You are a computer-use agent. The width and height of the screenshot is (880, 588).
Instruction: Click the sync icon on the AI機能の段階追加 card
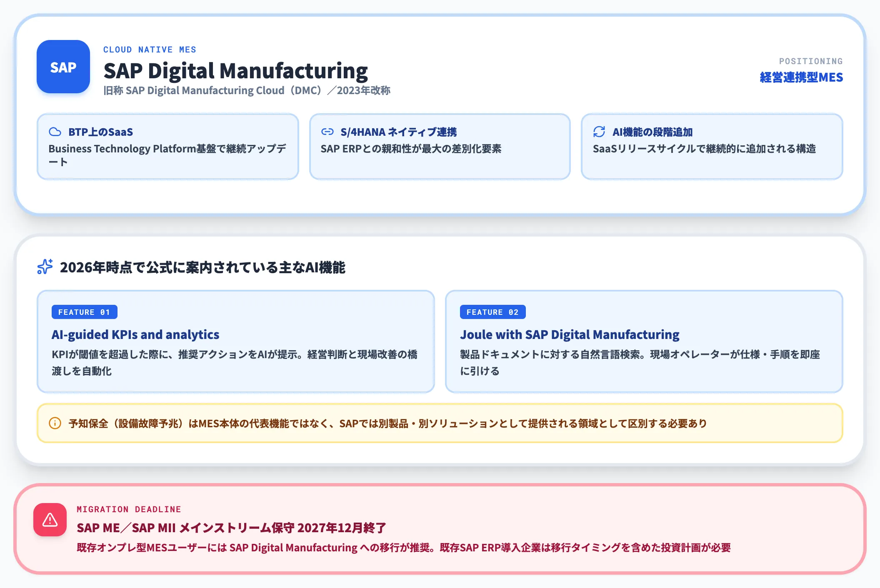click(599, 131)
